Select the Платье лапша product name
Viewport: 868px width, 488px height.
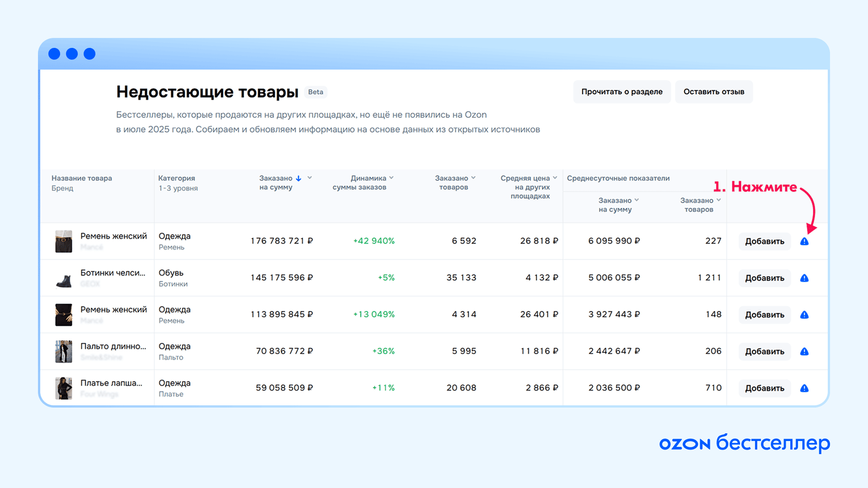(x=111, y=383)
